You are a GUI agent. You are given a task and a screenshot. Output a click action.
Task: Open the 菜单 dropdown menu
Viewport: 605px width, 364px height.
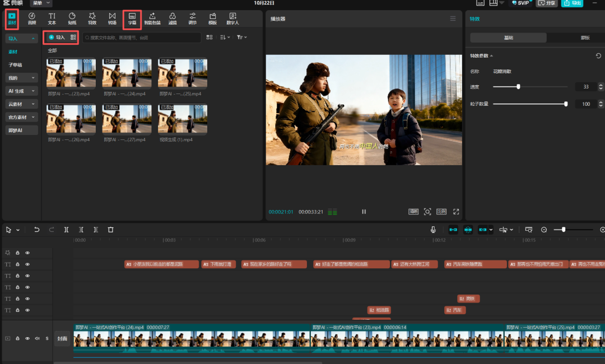coord(41,3)
